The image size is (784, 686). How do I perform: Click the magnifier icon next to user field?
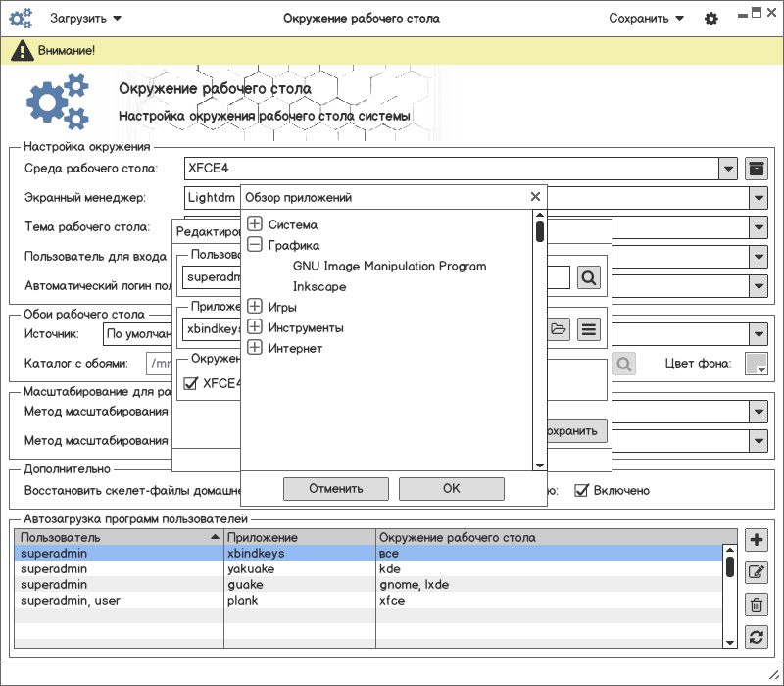[x=588, y=277]
